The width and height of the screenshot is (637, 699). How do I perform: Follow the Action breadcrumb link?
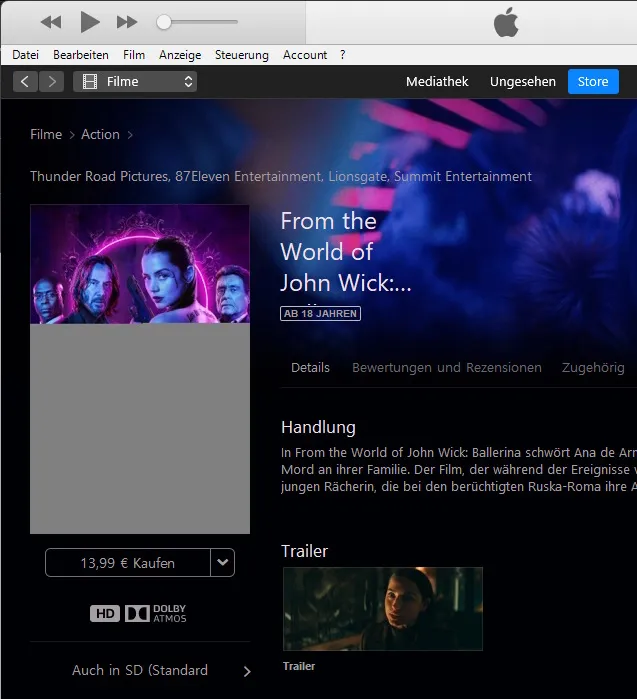(x=100, y=134)
